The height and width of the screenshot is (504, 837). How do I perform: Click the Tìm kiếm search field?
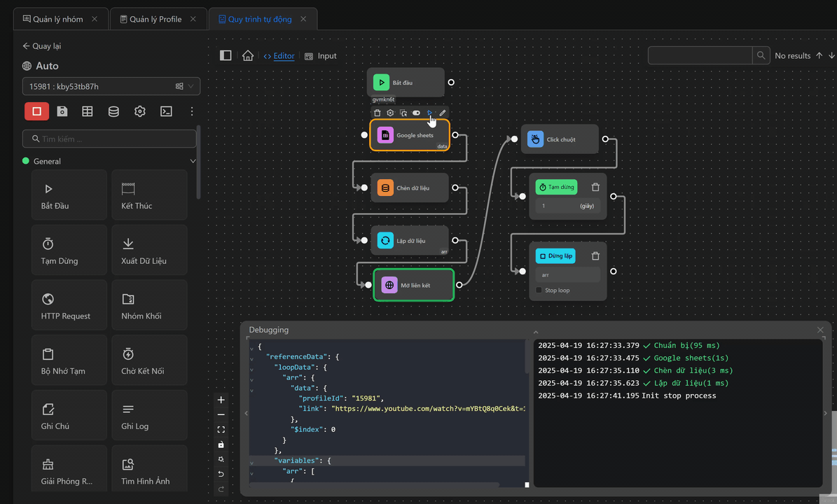point(109,139)
